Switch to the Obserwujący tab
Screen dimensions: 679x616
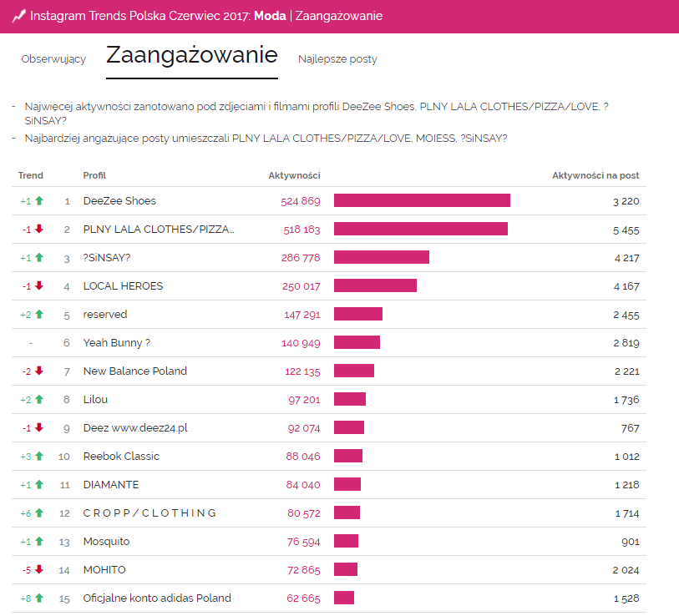point(53,59)
